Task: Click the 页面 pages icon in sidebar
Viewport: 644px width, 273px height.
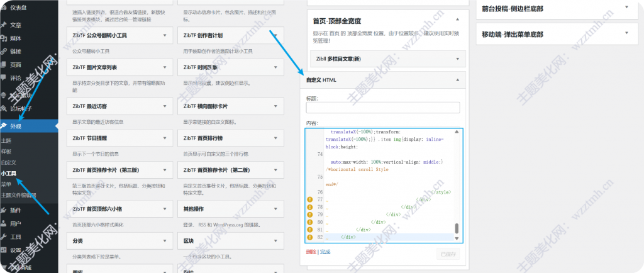Action: coord(4,64)
